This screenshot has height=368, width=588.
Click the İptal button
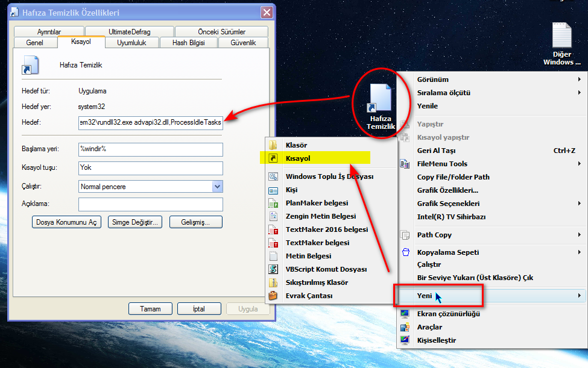coord(199,309)
